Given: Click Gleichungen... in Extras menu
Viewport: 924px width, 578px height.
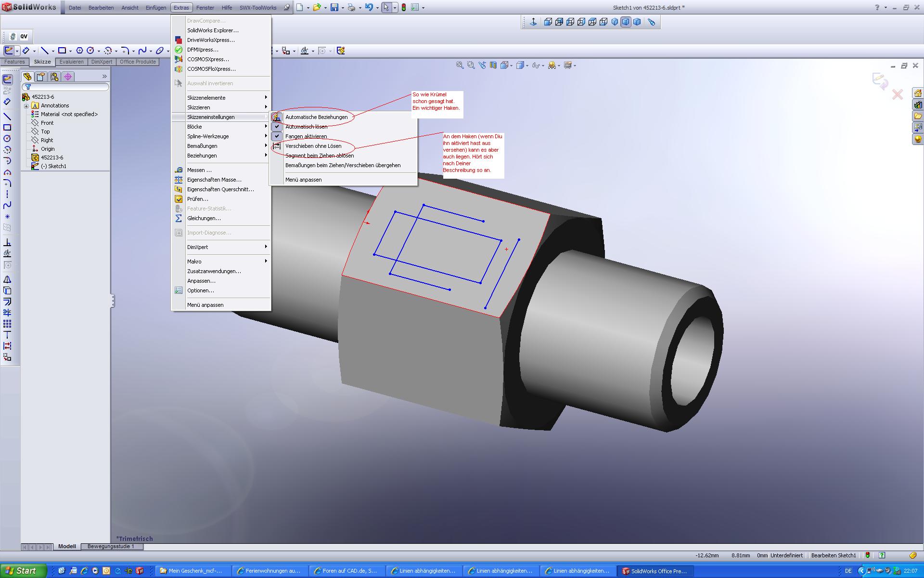Looking at the screenshot, I should pos(221,218).
